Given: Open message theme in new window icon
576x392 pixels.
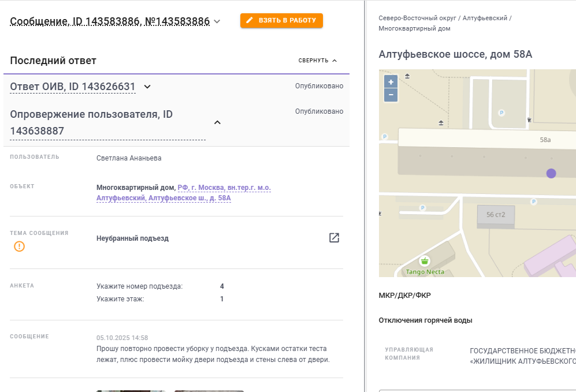Looking at the screenshot, I should (334, 238).
